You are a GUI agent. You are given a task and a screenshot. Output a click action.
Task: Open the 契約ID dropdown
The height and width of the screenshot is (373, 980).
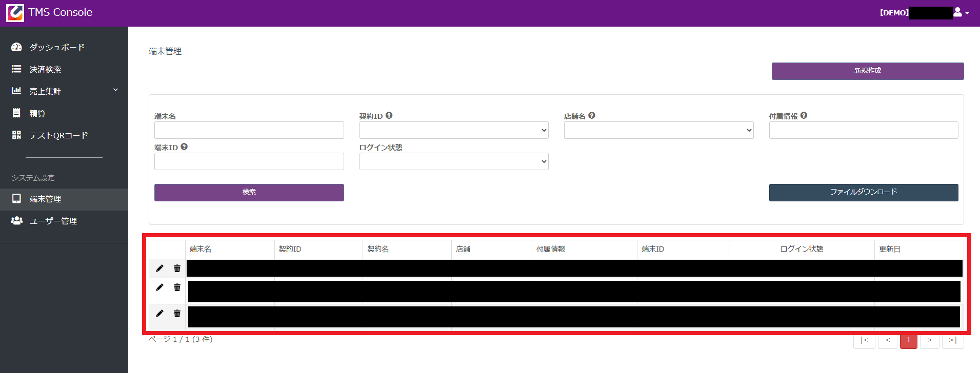(x=454, y=130)
